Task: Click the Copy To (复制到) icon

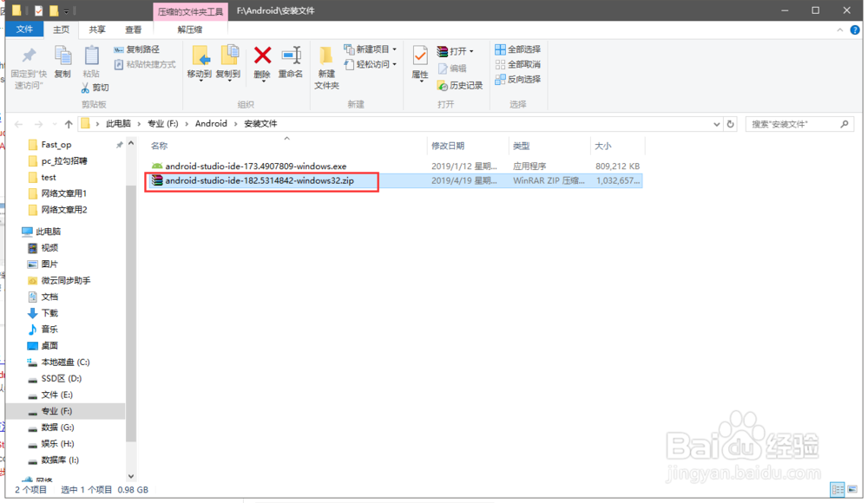Action: [x=228, y=56]
